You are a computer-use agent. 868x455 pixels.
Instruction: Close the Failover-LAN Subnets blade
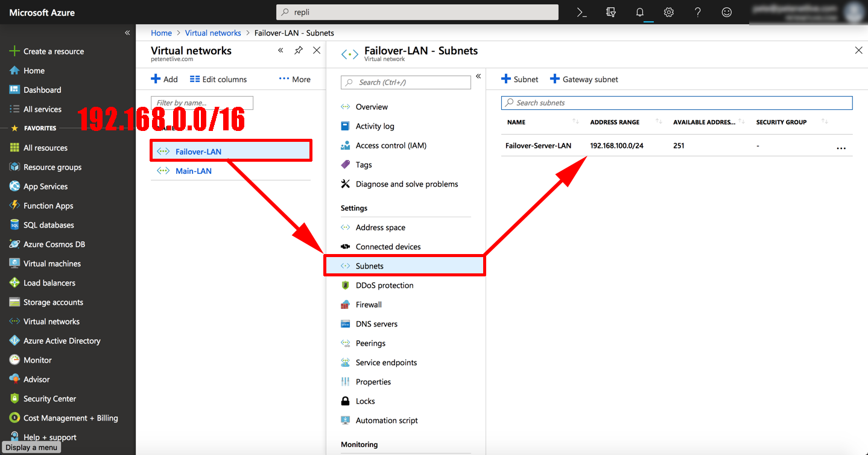click(859, 51)
